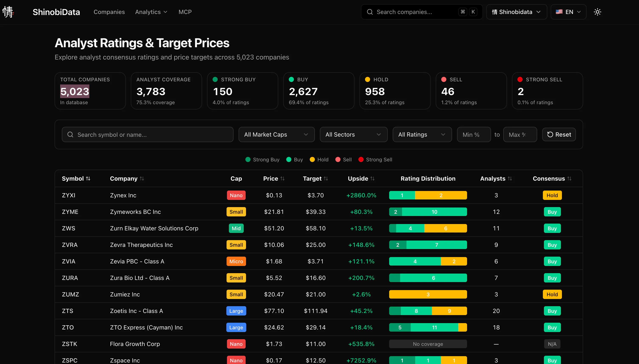Open the All Ratings dropdown
Image resolution: width=639 pixels, height=364 pixels.
point(422,134)
